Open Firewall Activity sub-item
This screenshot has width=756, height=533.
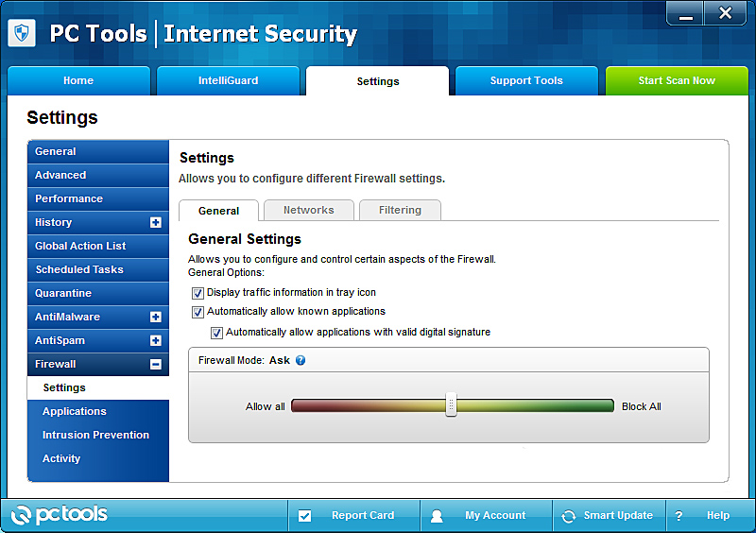click(98, 458)
